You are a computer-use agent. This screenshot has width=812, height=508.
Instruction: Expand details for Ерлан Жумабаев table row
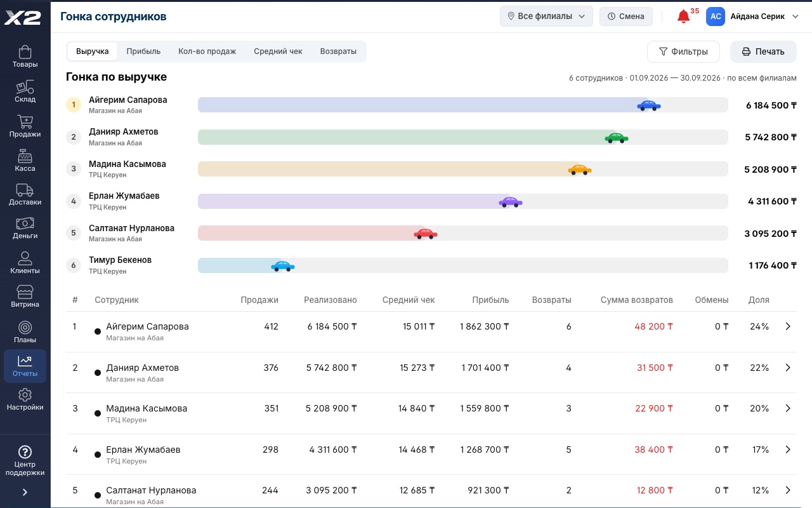788,450
